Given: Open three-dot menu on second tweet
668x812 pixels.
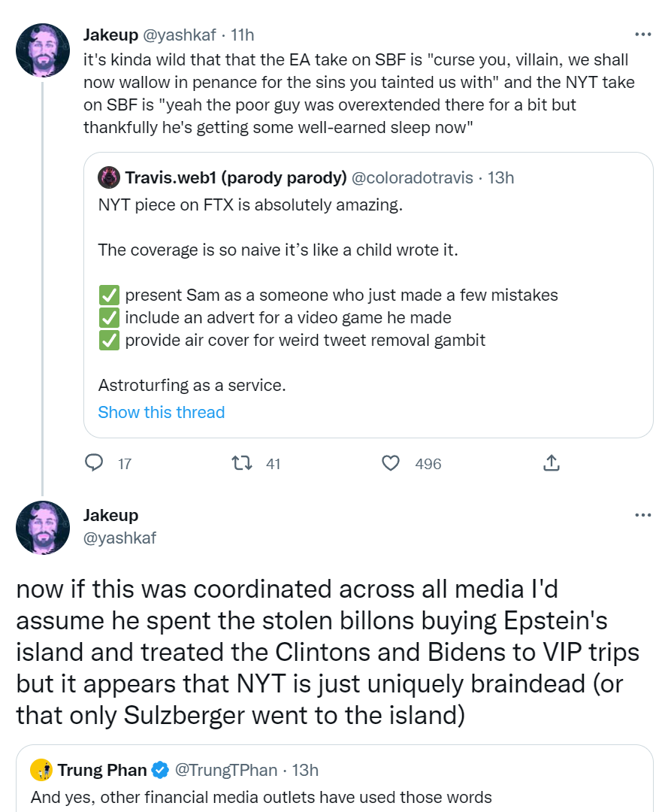Looking at the screenshot, I should point(643,515).
